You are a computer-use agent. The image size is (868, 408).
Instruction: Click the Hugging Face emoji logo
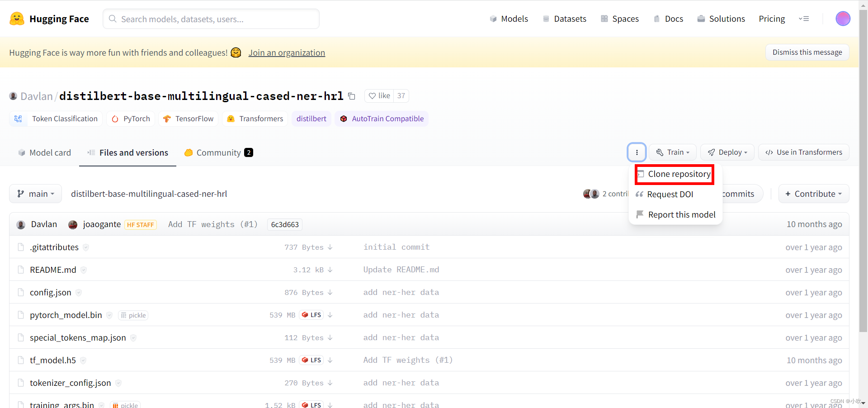click(17, 19)
